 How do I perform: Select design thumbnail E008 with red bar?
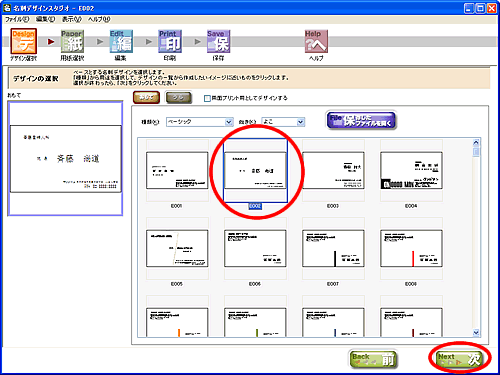[411, 248]
